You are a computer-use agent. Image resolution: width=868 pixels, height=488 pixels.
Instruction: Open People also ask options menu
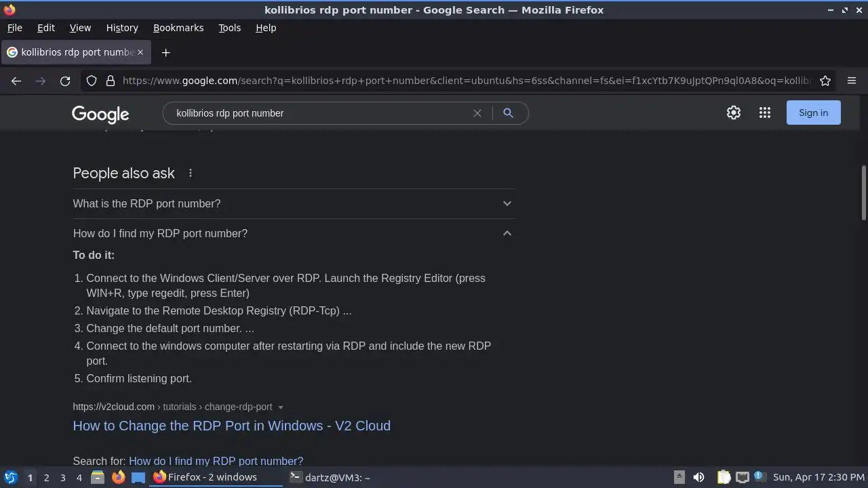point(191,174)
